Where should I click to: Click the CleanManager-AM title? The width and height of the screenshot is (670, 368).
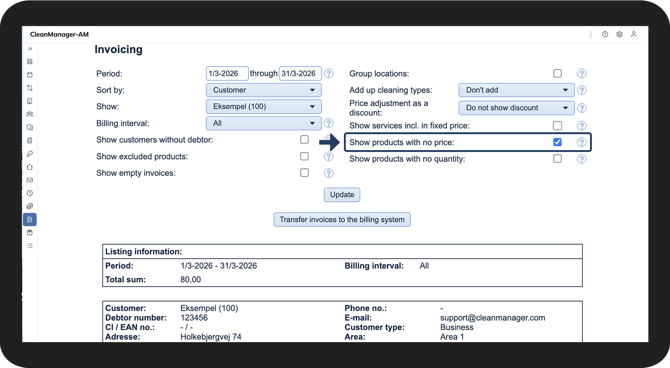point(59,35)
